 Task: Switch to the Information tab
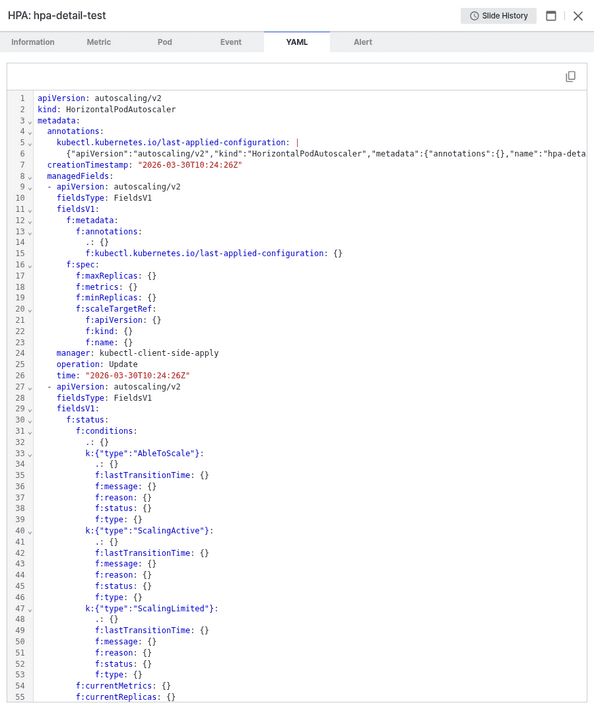tap(33, 42)
